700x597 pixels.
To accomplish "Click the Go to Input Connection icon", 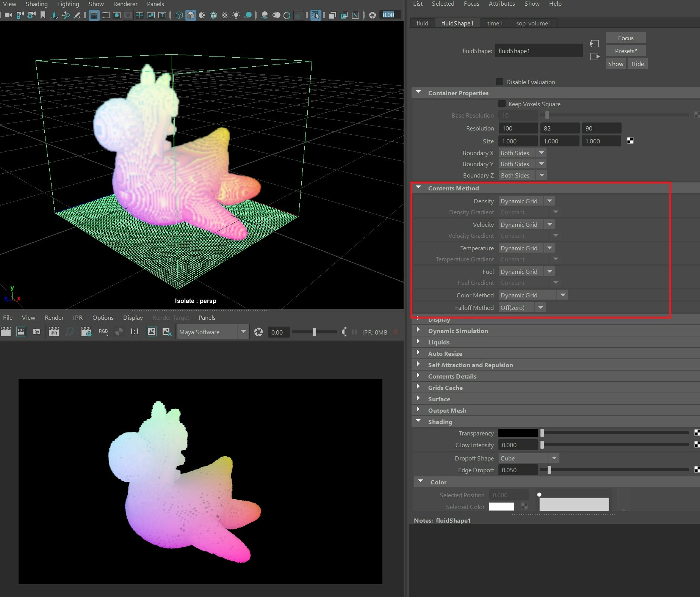I will tap(594, 44).
